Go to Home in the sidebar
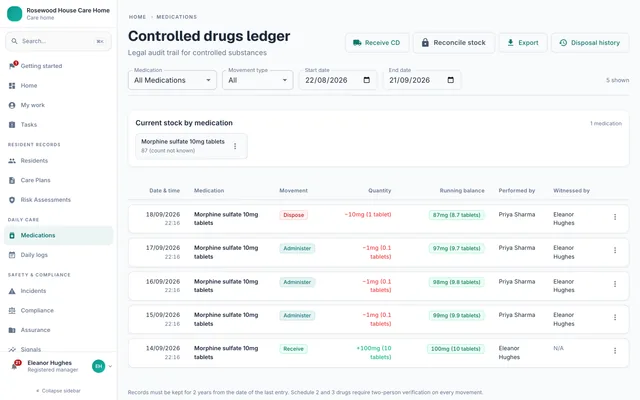 tap(58, 86)
